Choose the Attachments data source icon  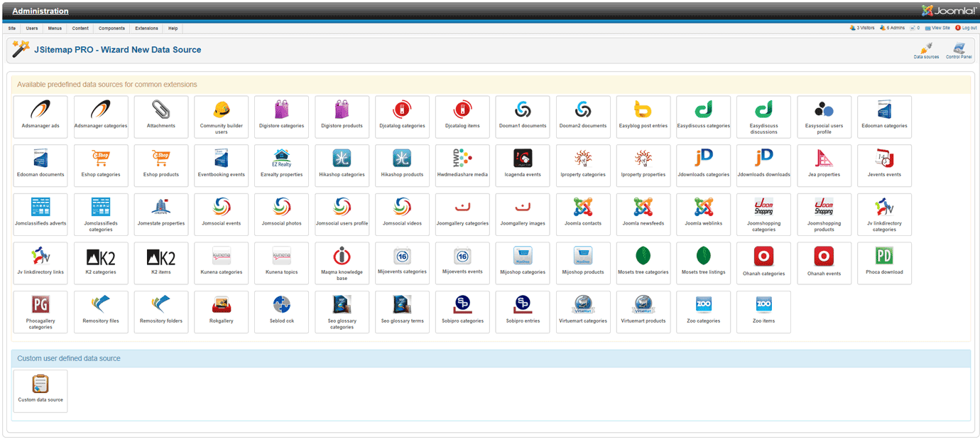tap(161, 117)
